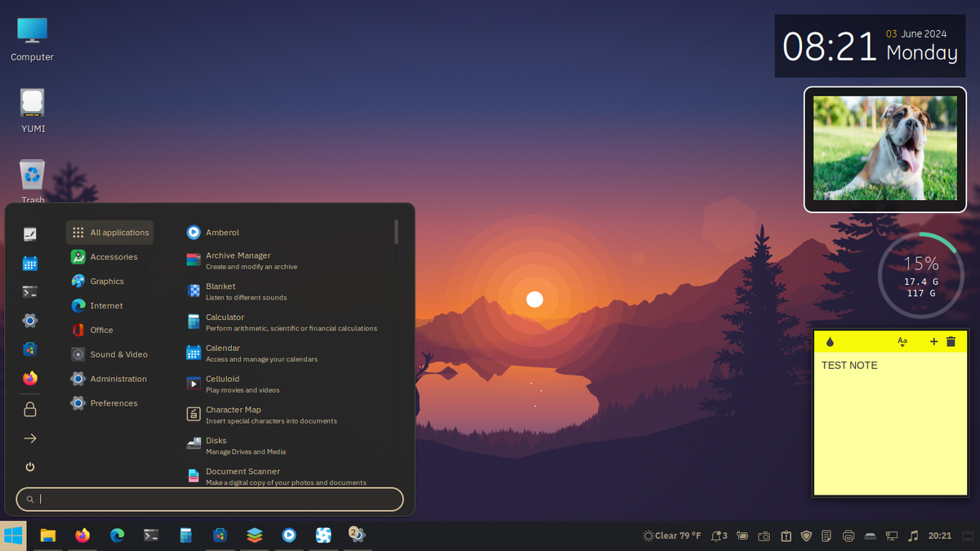Select the Graphics category
The width and height of the screenshot is (980, 551).
pos(107,282)
